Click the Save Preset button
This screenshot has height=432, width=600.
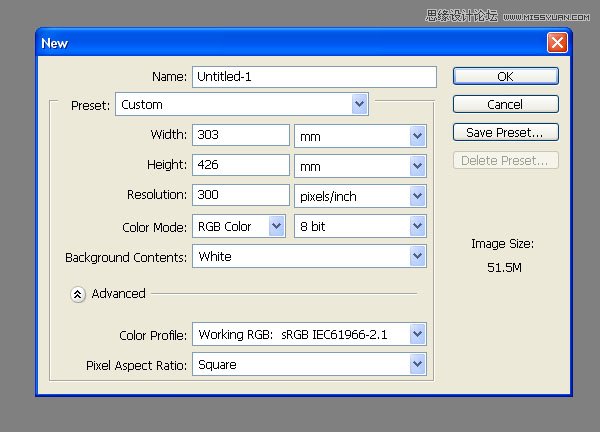pyautogui.click(x=505, y=132)
